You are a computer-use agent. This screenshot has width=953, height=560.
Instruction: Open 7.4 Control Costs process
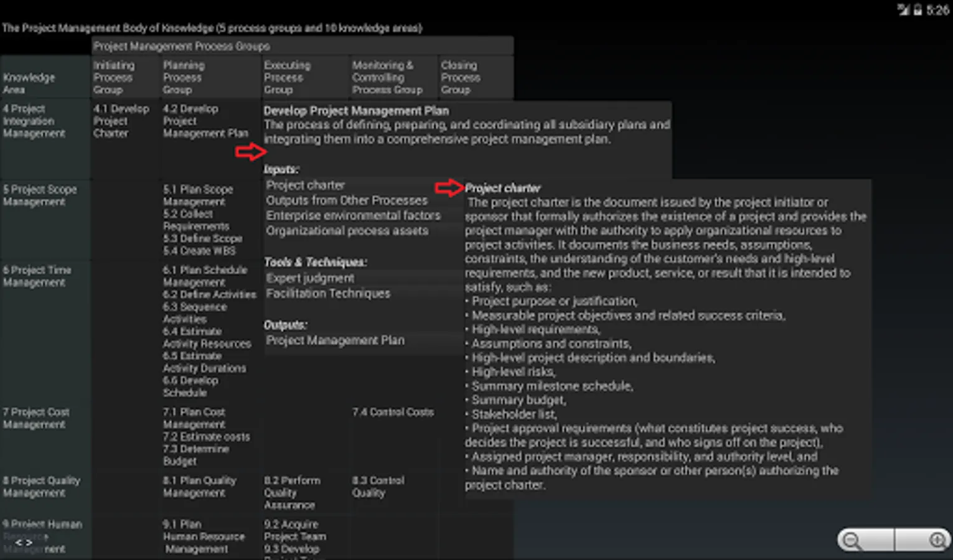click(393, 412)
